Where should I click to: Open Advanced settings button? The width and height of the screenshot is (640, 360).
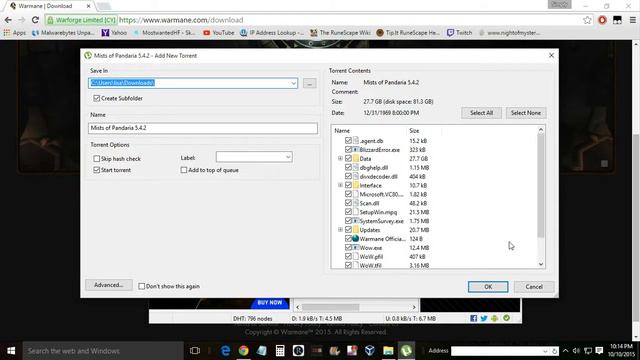(109, 285)
